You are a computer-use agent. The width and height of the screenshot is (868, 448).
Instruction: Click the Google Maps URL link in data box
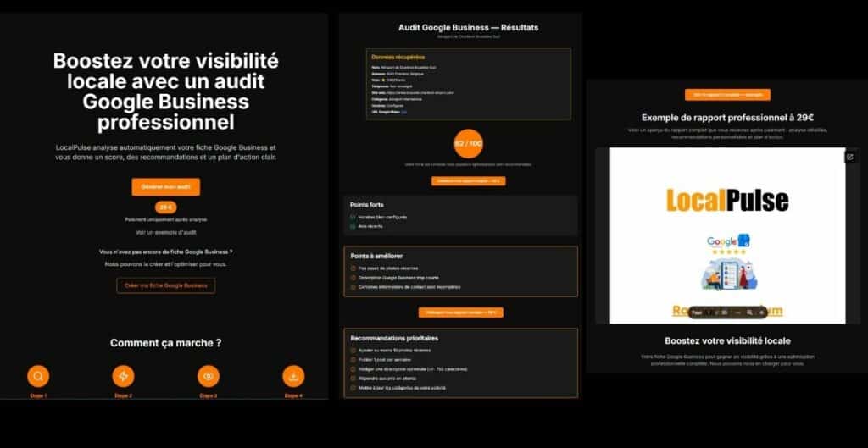pyautogui.click(x=404, y=111)
